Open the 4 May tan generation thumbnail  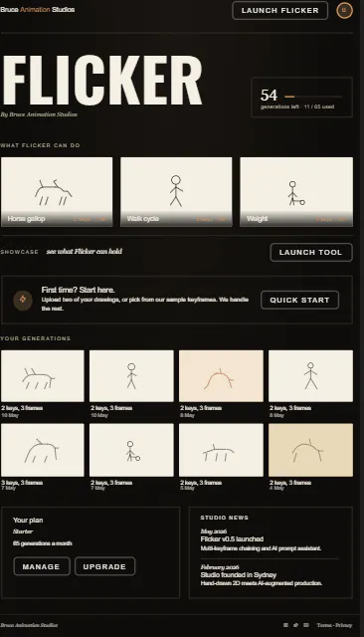[311, 450]
